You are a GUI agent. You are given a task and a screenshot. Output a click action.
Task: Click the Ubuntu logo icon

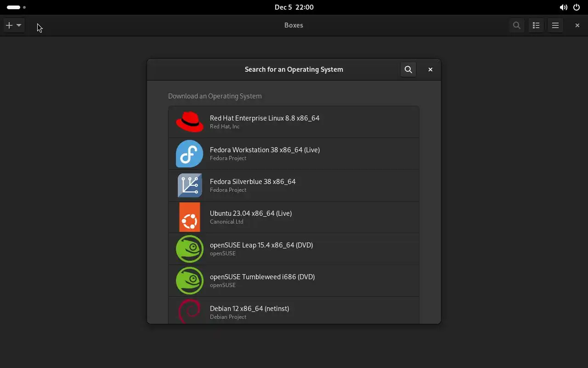[x=190, y=217]
